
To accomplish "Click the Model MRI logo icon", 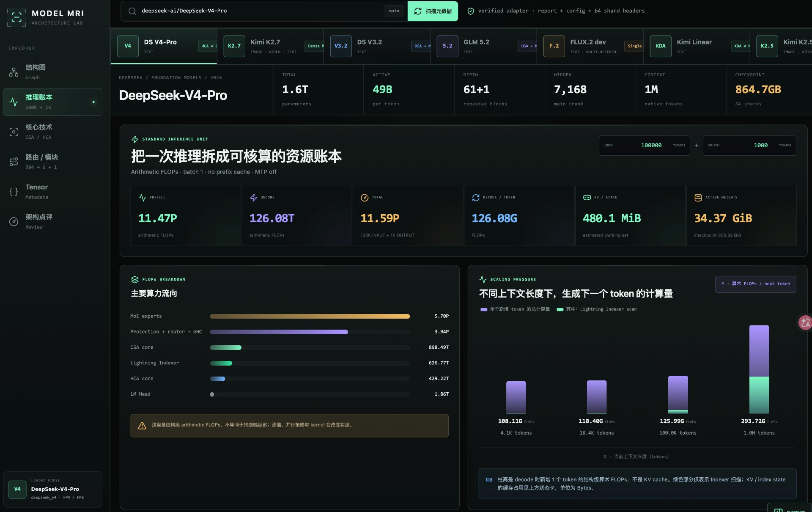I will [x=16, y=17].
